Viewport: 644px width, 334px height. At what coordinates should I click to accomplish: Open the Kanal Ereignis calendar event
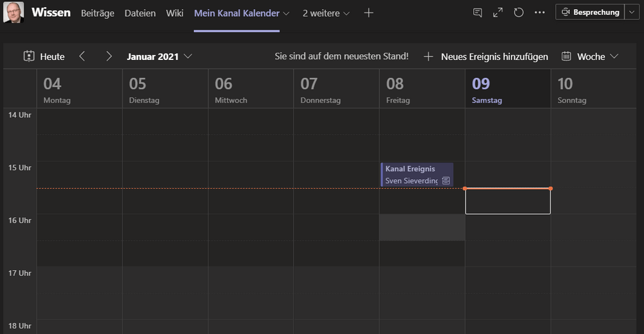pos(417,174)
